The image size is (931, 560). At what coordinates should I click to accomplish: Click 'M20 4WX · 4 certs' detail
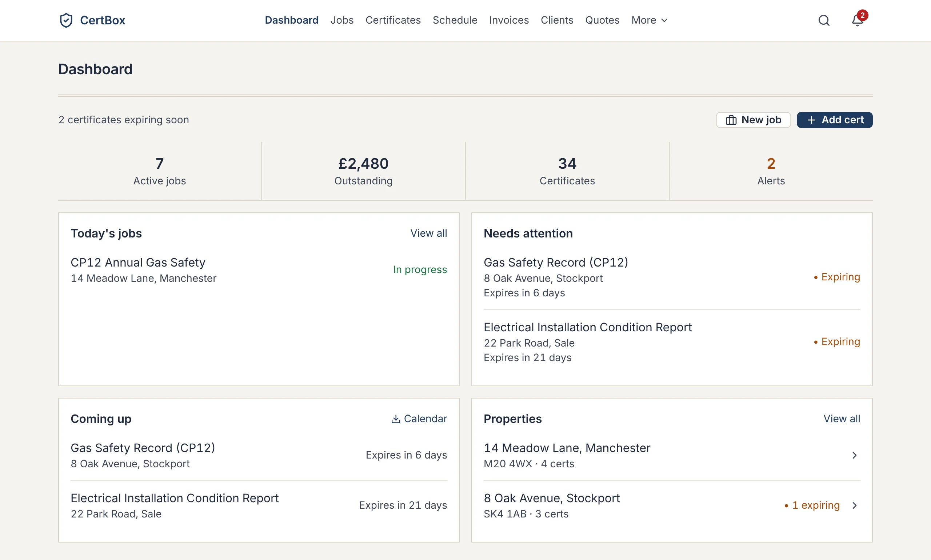[529, 464]
